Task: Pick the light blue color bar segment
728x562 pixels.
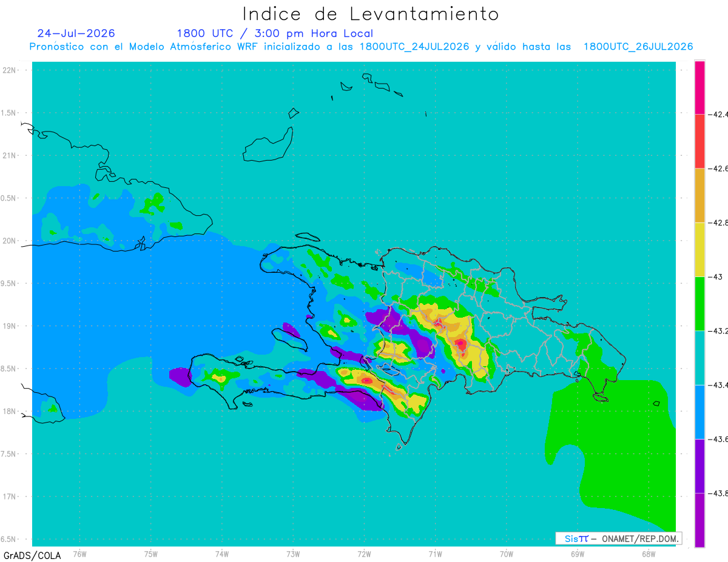Action: tap(699, 412)
